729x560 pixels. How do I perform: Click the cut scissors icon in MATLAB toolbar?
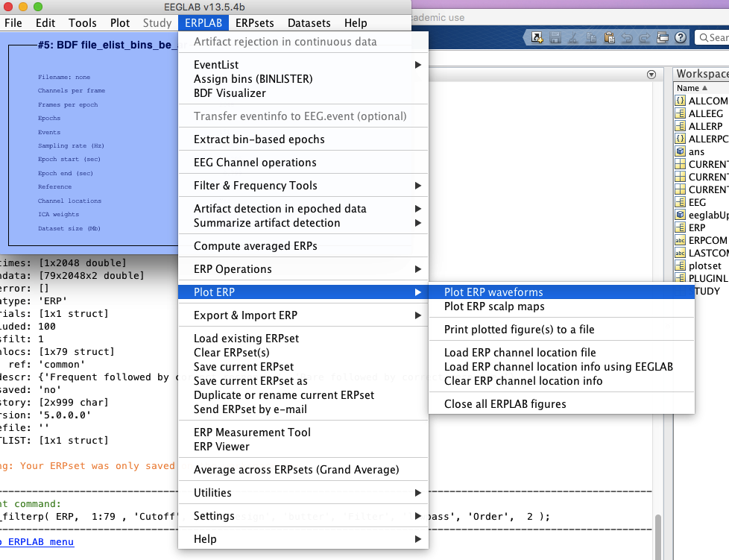click(x=573, y=38)
